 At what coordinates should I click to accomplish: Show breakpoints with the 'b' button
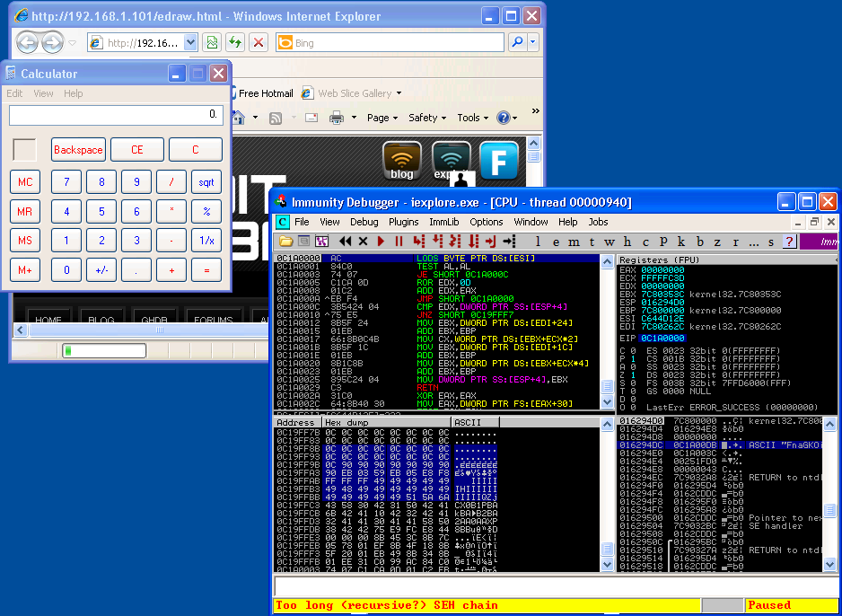(699, 242)
